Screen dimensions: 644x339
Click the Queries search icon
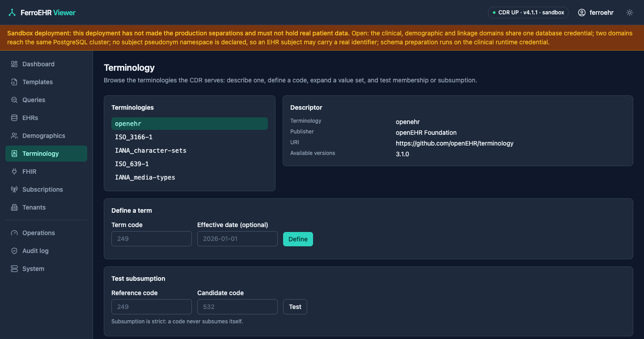(14, 100)
